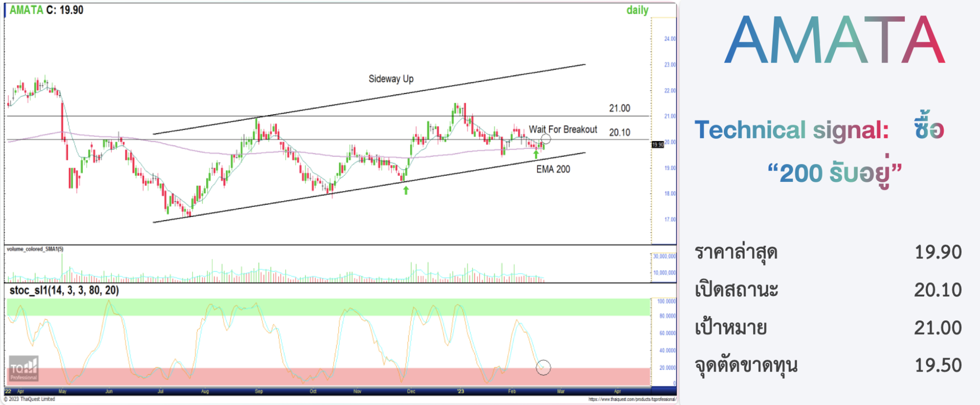Click the "'23" year marker on the time axis
The width and height of the screenshot is (980, 405).
[x=460, y=391]
